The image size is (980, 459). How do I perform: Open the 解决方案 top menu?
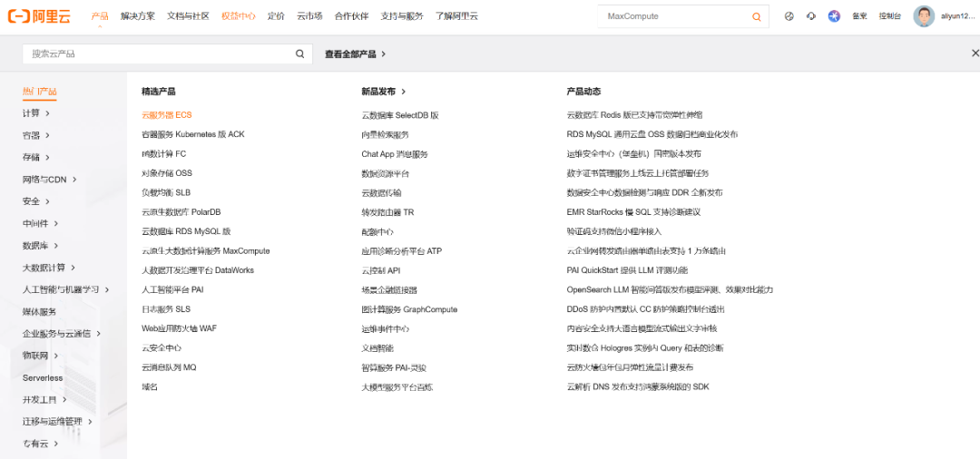[x=138, y=16]
